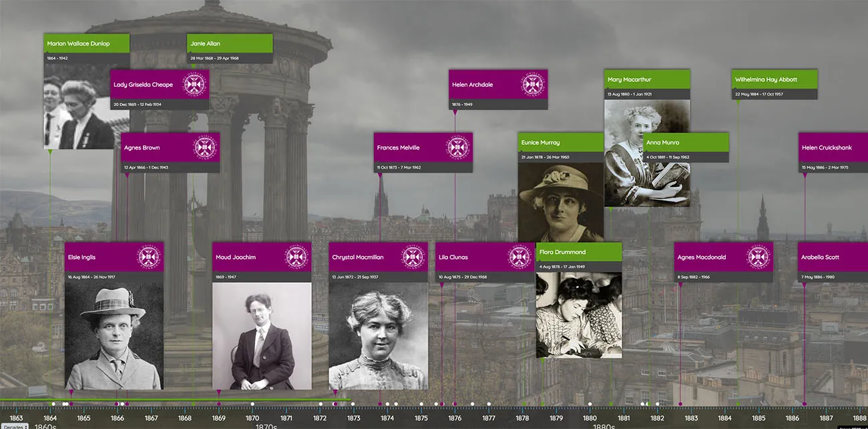Click the crest badge on Chrystal Macmillan's card
Image resolution: width=868 pixels, height=429 pixels.
(x=414, y=258)
